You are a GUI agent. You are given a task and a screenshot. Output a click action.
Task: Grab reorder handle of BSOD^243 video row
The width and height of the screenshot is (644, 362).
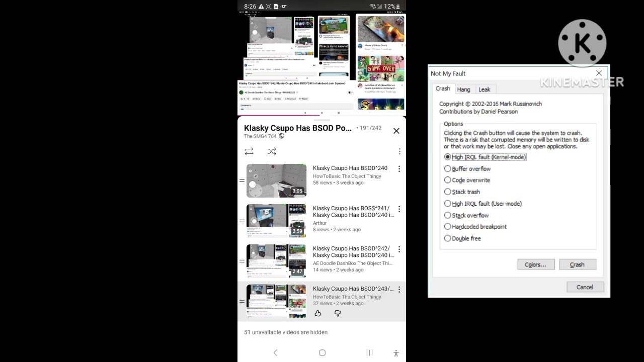tap(242, 301)
